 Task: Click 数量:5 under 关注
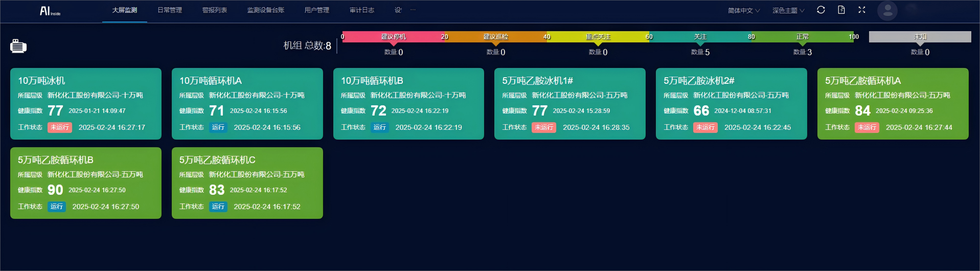(x=700, y=52)
